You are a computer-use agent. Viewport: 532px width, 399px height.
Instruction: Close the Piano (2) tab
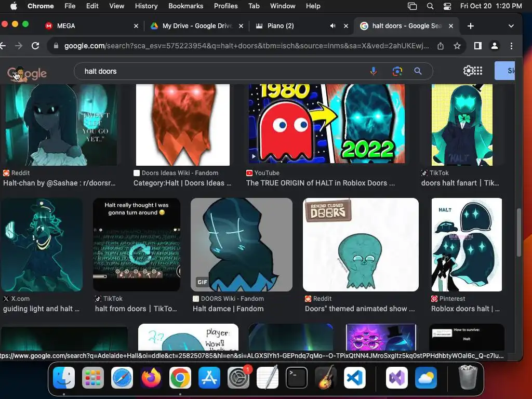point(345,26)
